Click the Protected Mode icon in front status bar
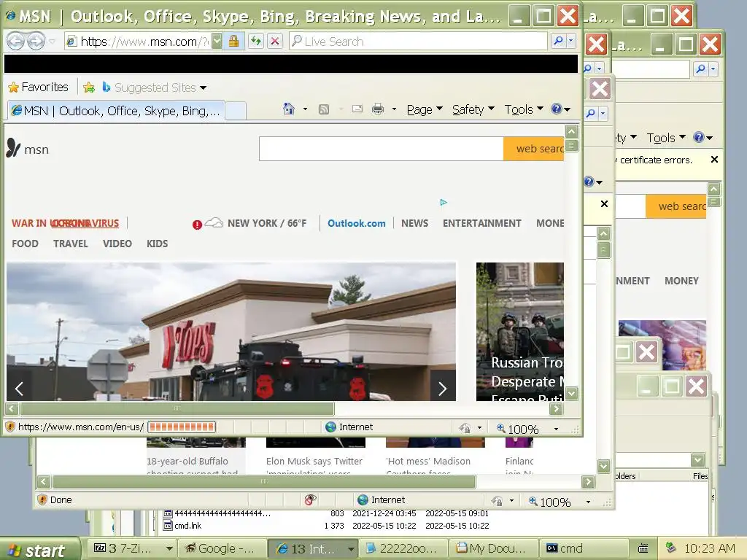 click(x=465, y=427)
